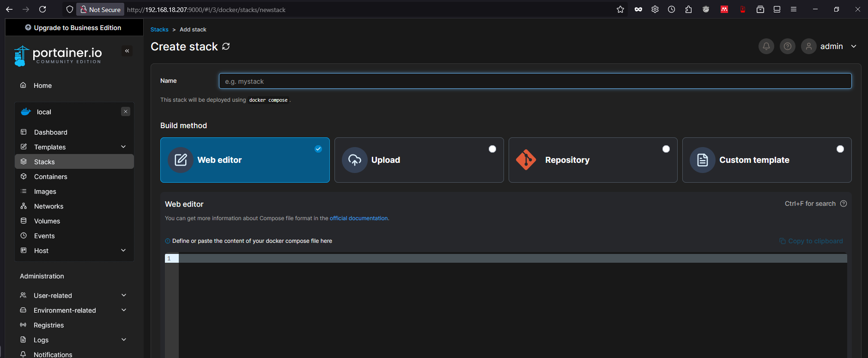This screenshot has height=358, width=868.
Task: Go to Images in the sidebar
Action: 74,191
